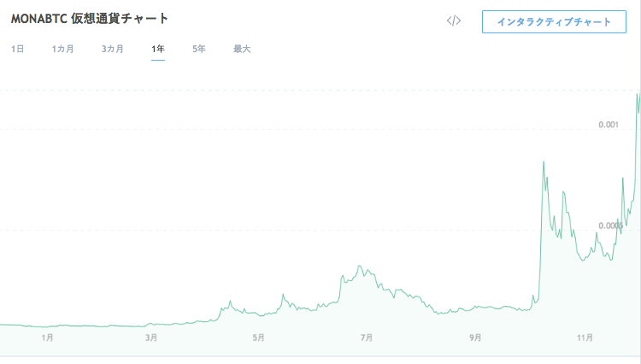Screen dimensions: 641x364
Task: Click the embed code icon
Action: 454,21
